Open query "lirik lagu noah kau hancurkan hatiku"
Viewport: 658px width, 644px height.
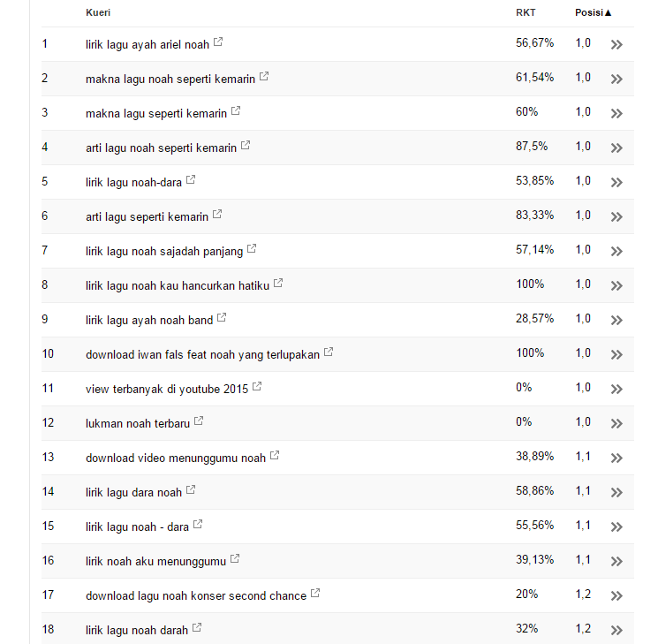pyautogui.click(x=177, y=285)
